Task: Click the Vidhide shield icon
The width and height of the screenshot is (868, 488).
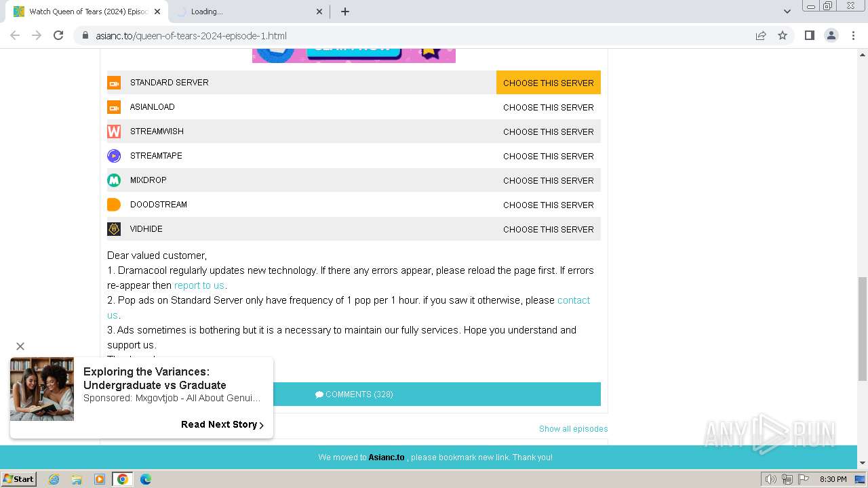Action: click(114, 229)
